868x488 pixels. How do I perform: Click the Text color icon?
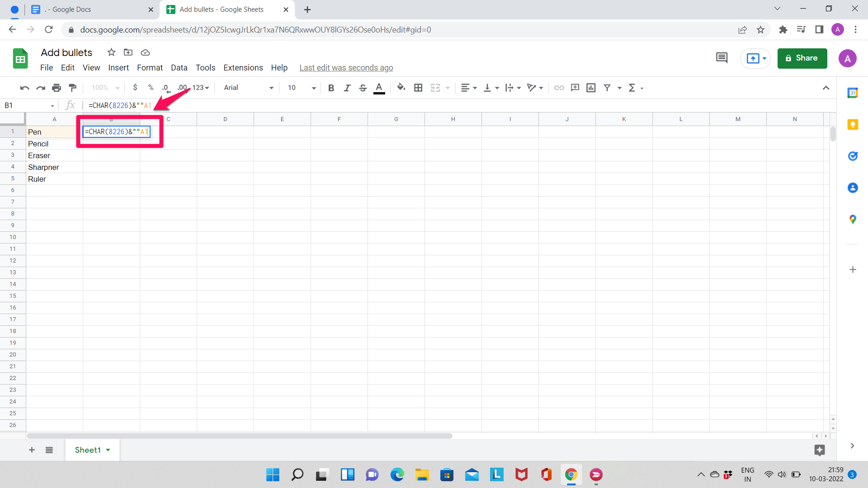(379, 88)
